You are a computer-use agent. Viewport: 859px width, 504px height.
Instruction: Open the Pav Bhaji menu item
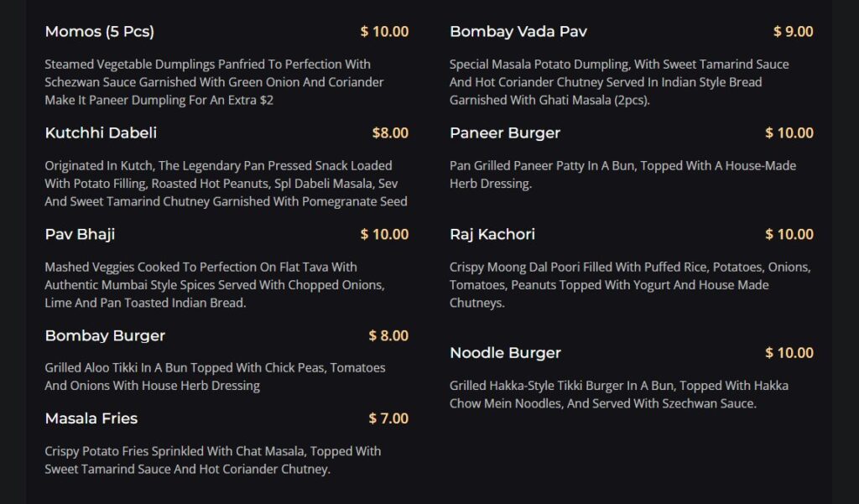pyautogui.click(x=80, y=235)
